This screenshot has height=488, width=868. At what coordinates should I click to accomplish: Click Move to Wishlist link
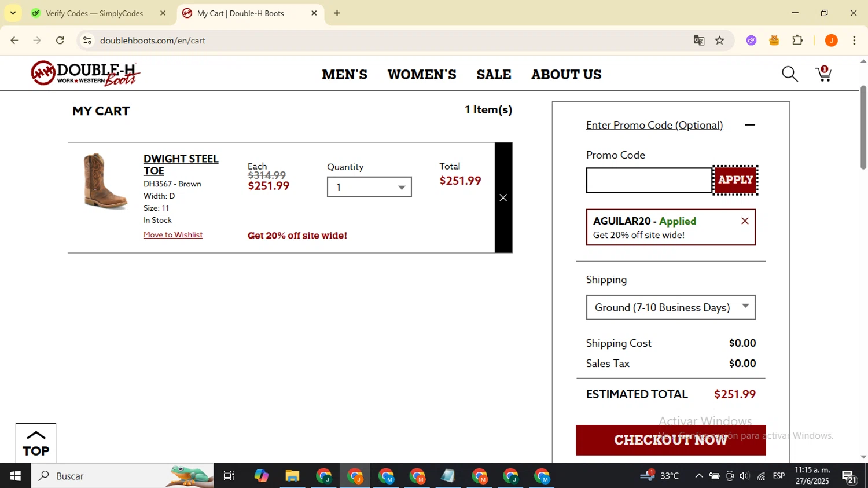click(173, 234)
